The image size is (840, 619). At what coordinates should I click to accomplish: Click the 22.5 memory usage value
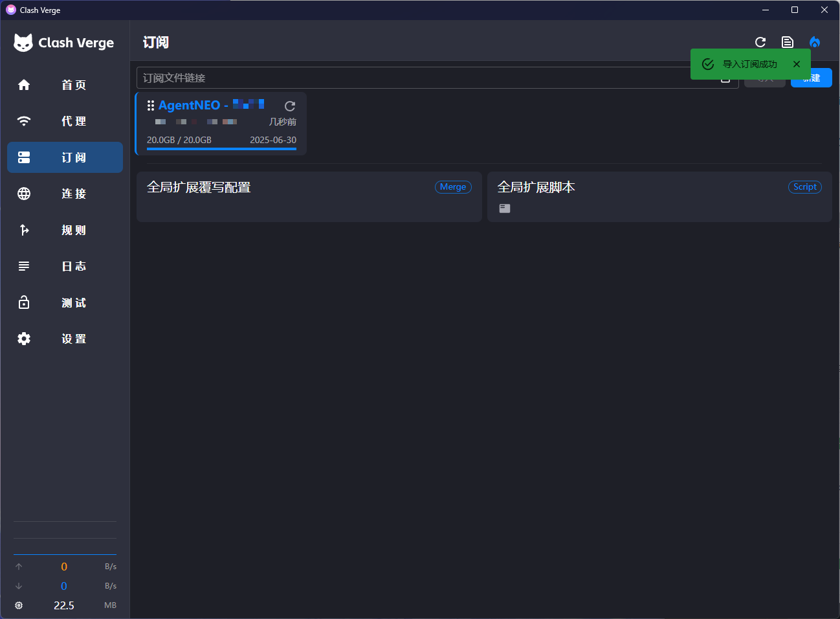64,605
